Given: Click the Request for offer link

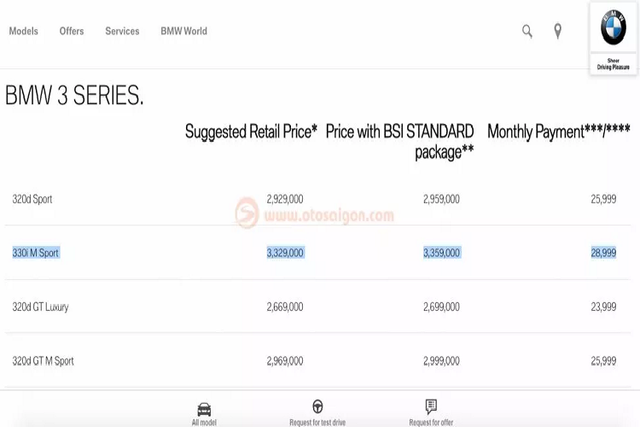Looking at the screenshot, I should 431,422.
